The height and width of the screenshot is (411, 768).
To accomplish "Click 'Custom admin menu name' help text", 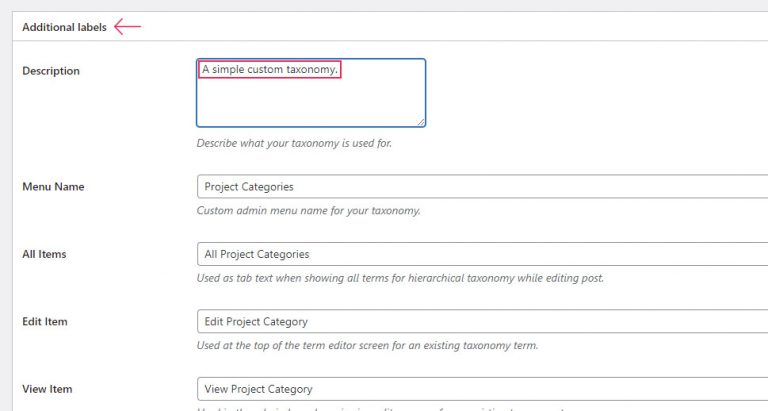I will (x=308, y=211).
